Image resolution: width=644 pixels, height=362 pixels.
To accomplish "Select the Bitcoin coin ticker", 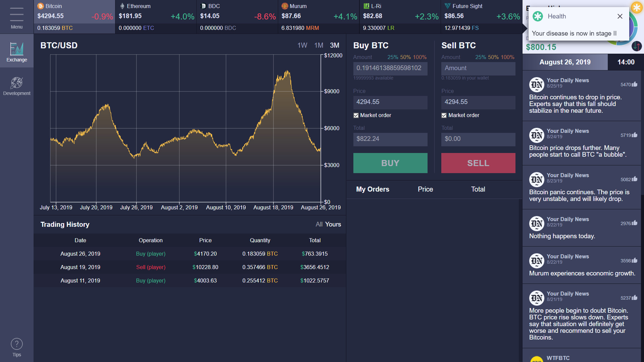I will pyautogui.click(x=74, y=16).
